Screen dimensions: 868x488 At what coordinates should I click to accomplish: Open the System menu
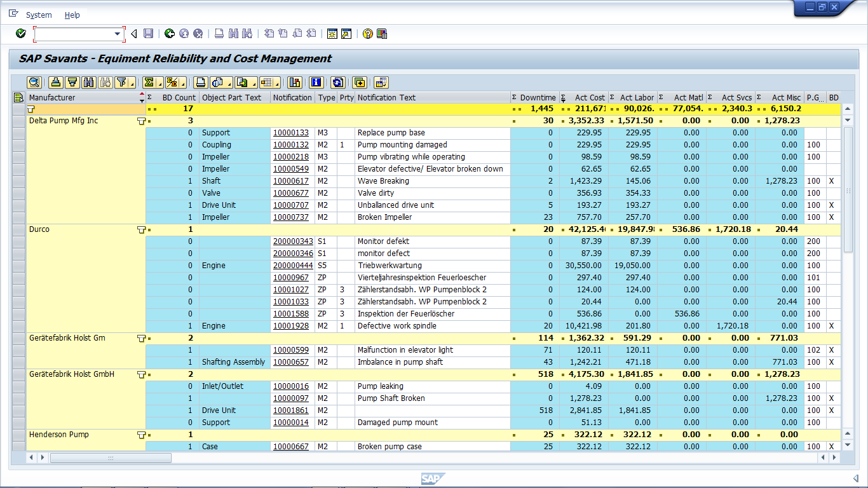39,15
